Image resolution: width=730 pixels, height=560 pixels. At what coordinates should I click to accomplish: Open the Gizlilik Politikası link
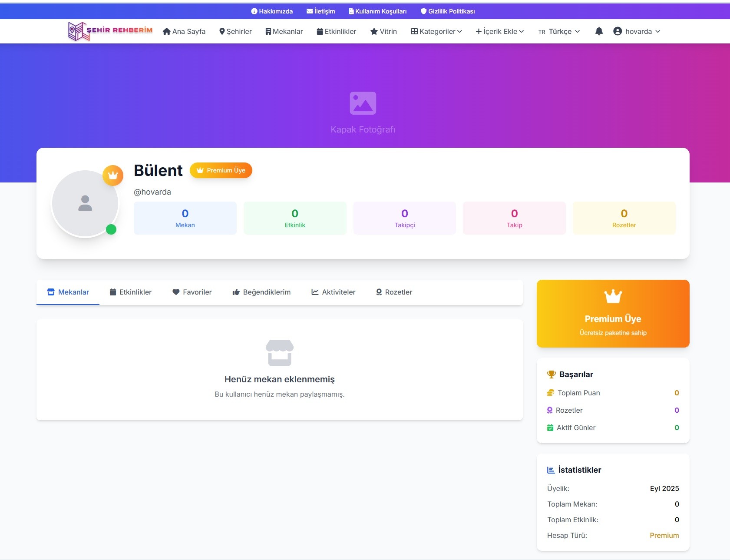coord(447,11)
